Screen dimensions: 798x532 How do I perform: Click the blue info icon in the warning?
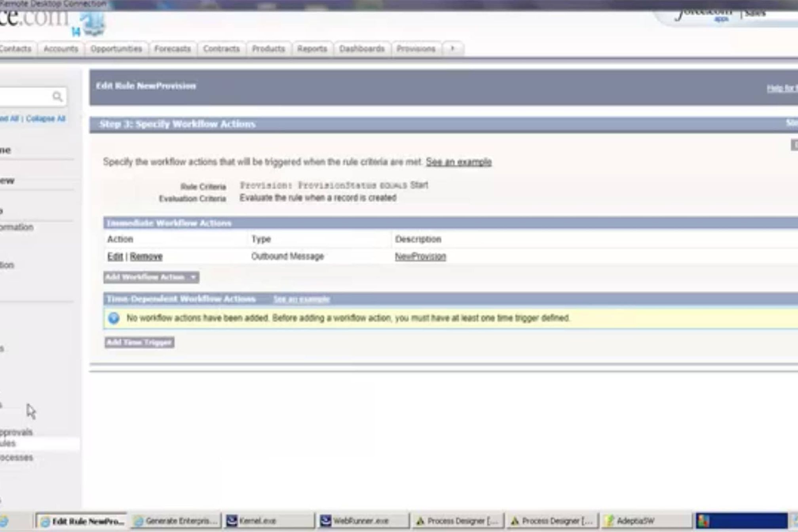114,318
